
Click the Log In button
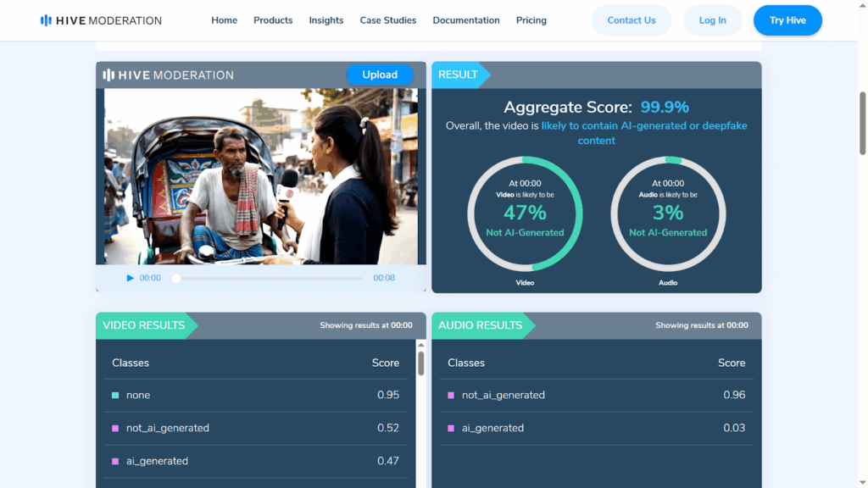(712, 20)
